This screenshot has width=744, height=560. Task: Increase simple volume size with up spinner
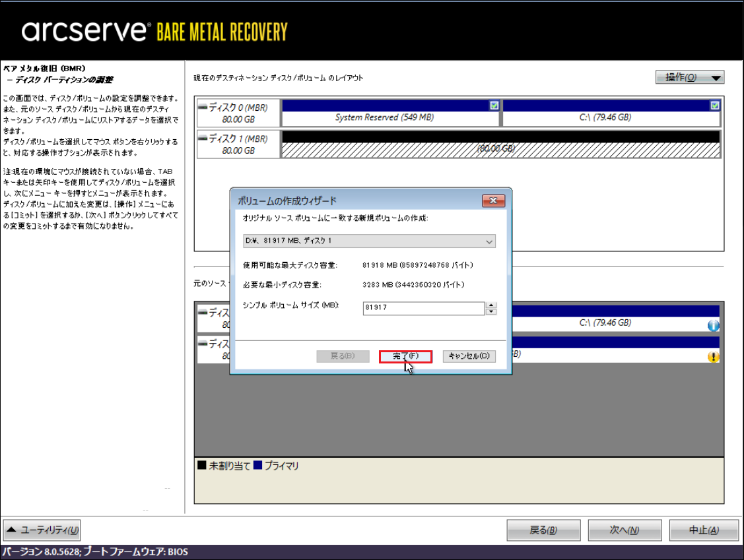pos(490,305)
